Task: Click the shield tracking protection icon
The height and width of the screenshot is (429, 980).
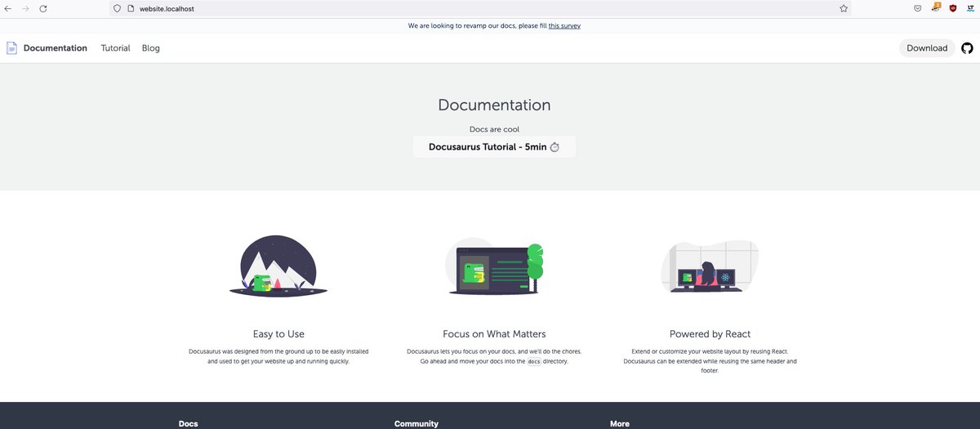Action: coord(117,8)
